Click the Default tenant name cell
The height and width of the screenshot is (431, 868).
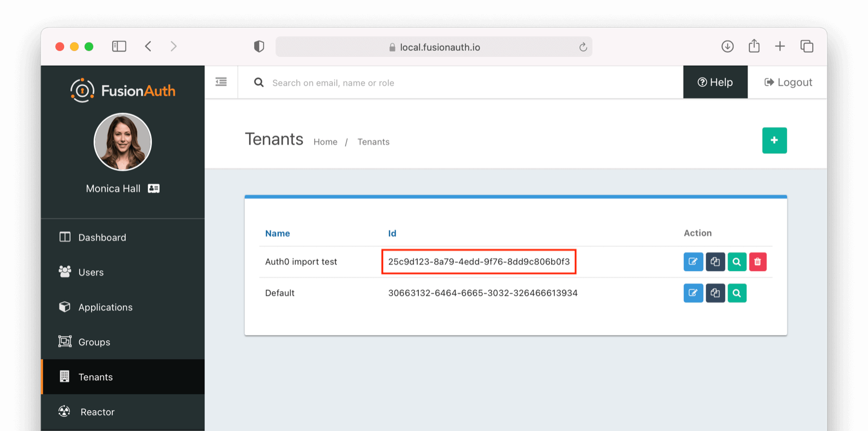click(279, 293)
